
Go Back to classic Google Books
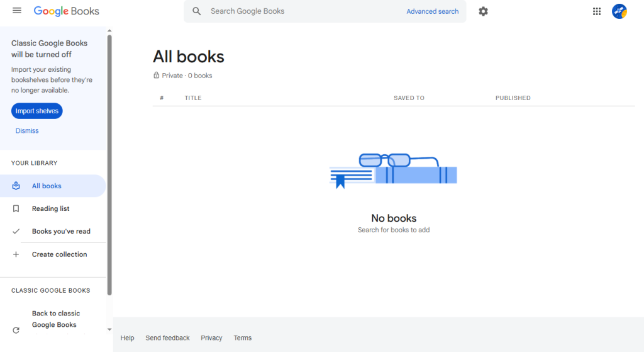click(x=56, y=319)
